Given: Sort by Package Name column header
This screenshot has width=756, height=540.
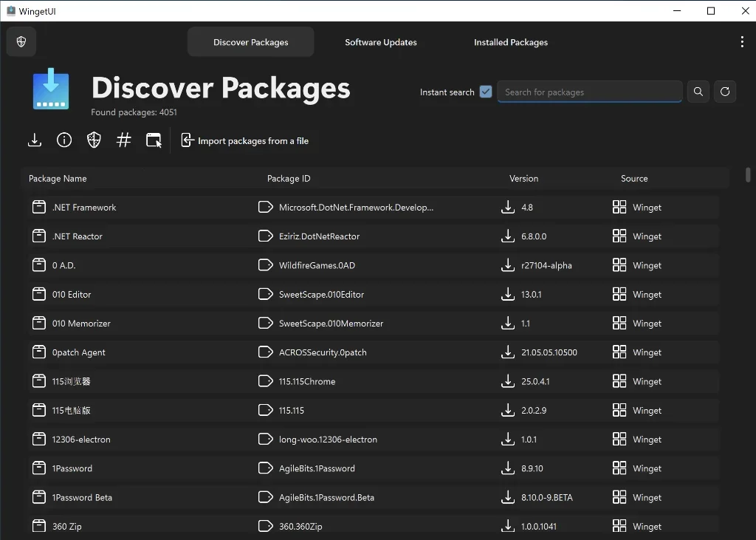Looking at the screenshot, I should [58, 179].
